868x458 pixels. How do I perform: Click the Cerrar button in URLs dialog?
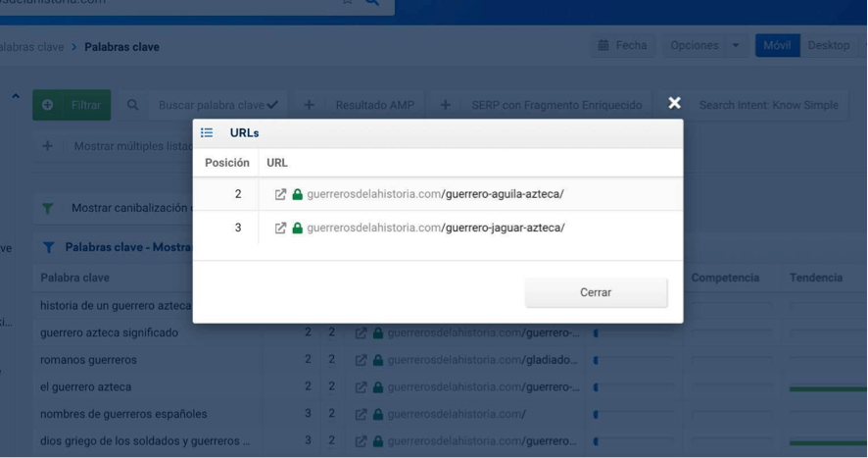pos(596,292)
